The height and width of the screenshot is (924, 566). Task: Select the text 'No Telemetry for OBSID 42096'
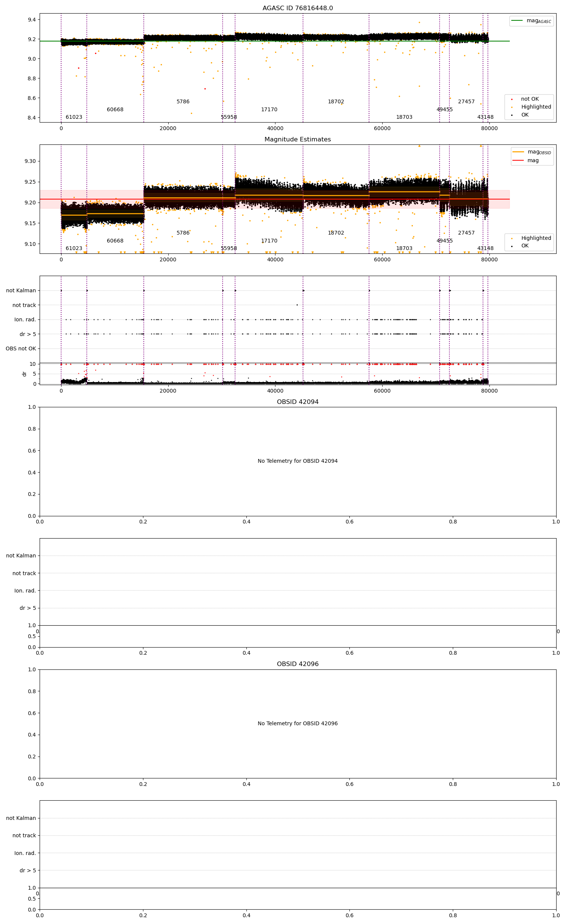point(298,723)
